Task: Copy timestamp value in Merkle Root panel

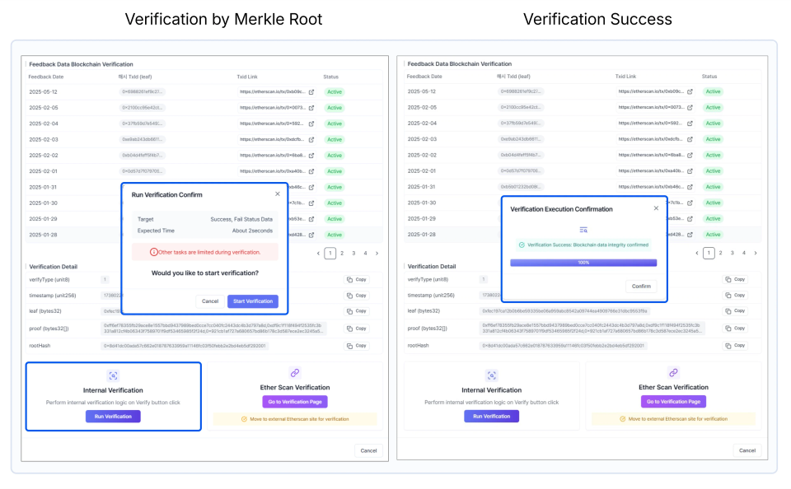Action: pos(357,296)
